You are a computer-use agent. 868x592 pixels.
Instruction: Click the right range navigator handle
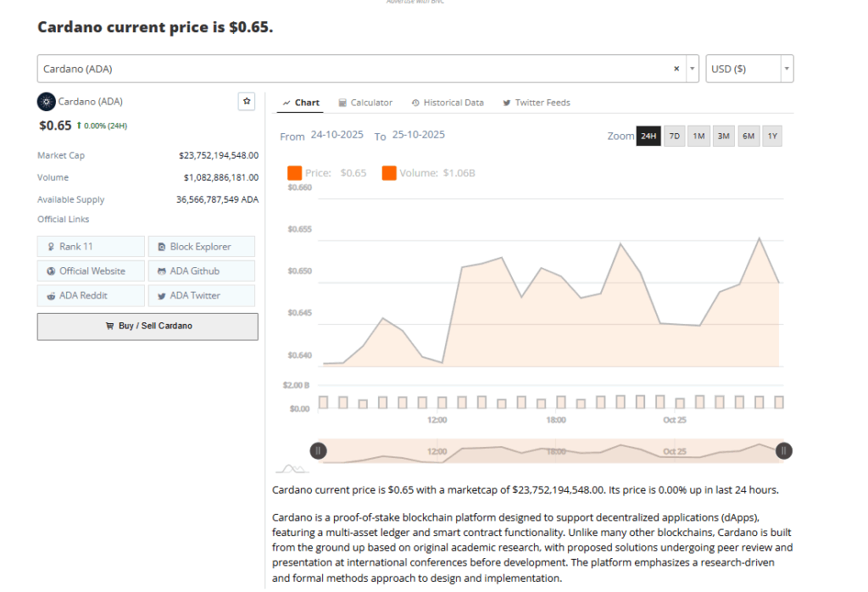pos(784,451)
